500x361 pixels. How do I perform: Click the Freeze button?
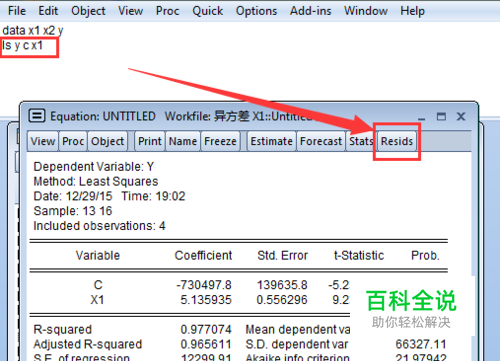(x=220, y=141)
